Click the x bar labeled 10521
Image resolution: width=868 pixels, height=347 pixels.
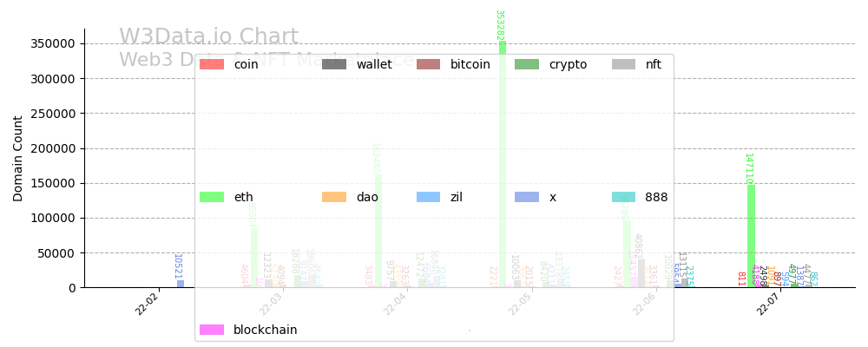(181, 284)
